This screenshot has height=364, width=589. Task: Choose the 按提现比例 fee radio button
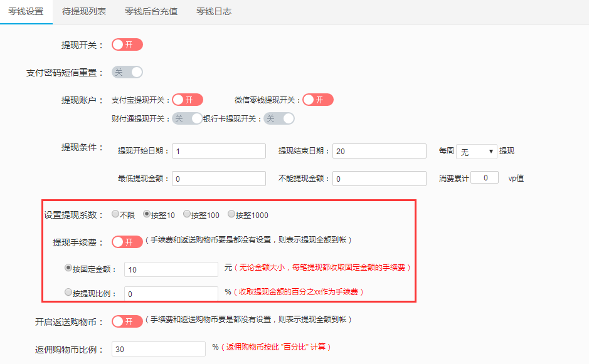pyautogui.click(x=68, y=292)
